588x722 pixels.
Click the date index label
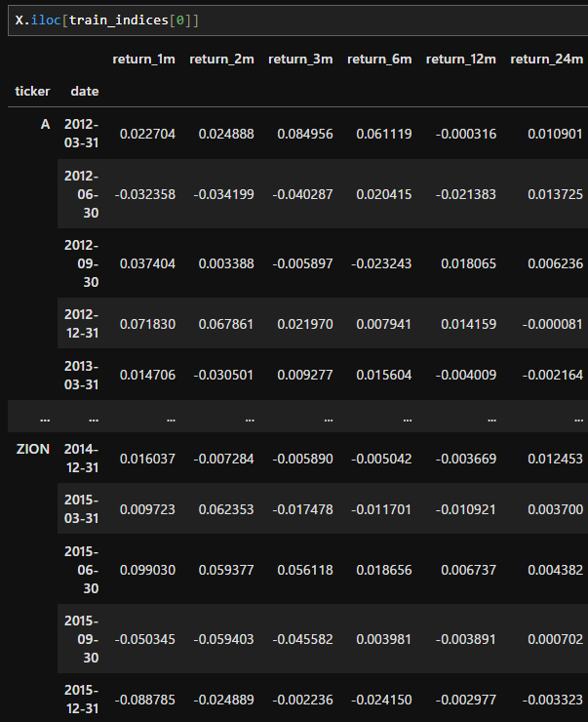(x=85, y=91)
